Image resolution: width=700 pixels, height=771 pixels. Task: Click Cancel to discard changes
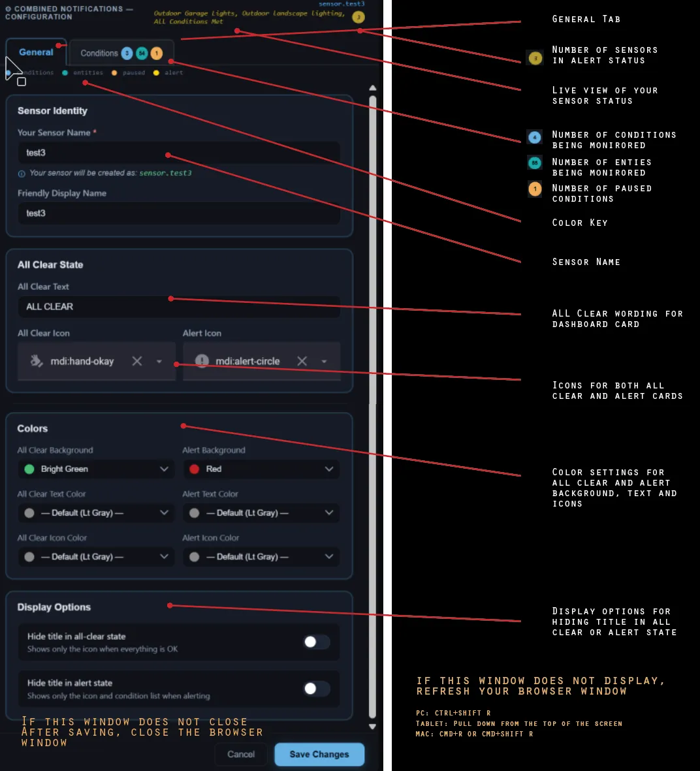pos(241,754)
